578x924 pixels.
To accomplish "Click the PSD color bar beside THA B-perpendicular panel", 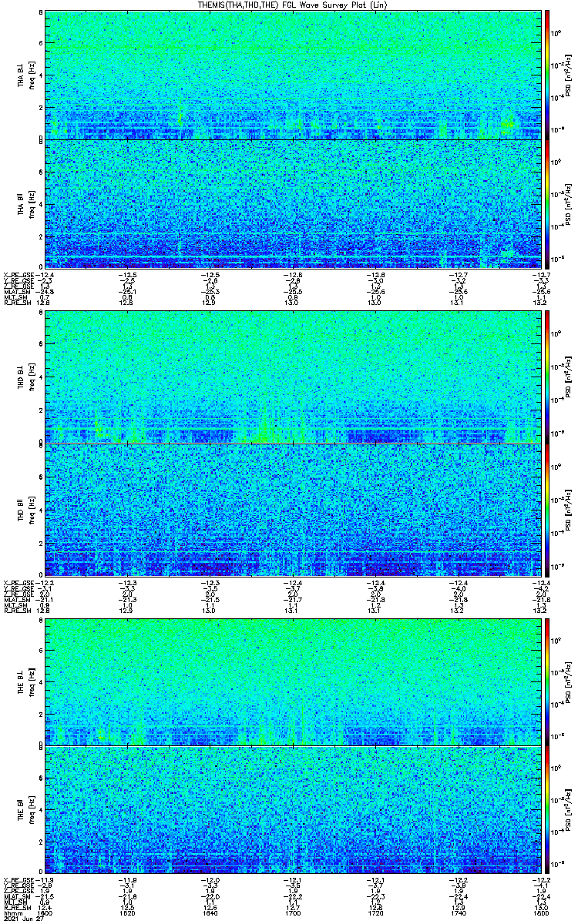I will coord(547,75).
